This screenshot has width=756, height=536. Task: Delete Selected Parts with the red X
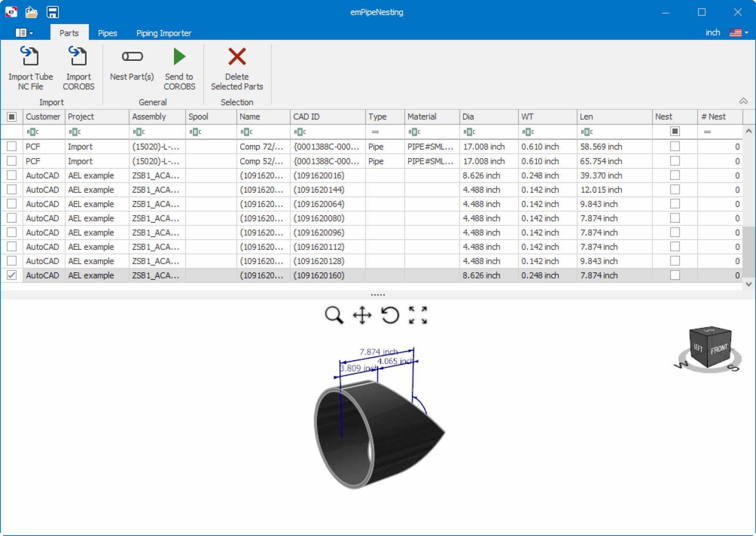pyautogui.click(x=236, y=57)
